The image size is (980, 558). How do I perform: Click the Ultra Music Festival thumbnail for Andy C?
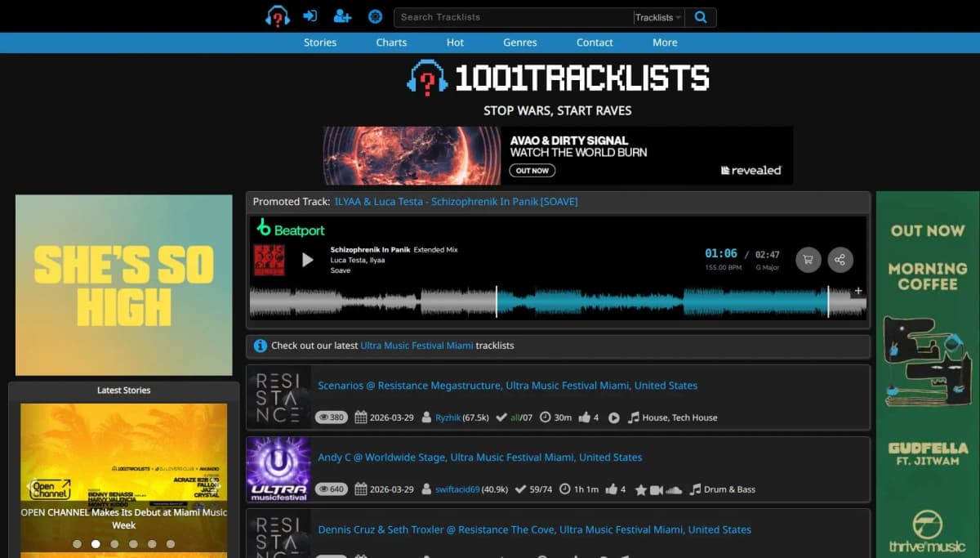point(278,470)
